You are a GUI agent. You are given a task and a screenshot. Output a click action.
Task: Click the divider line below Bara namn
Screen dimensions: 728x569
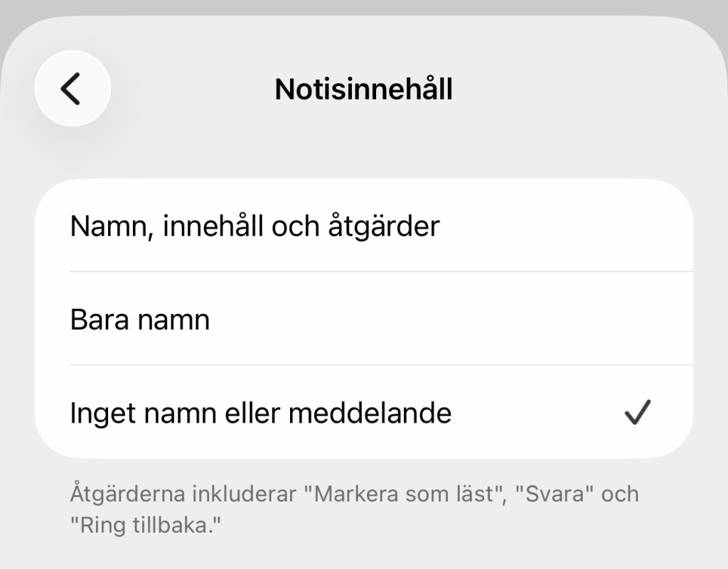pos(380,365)
